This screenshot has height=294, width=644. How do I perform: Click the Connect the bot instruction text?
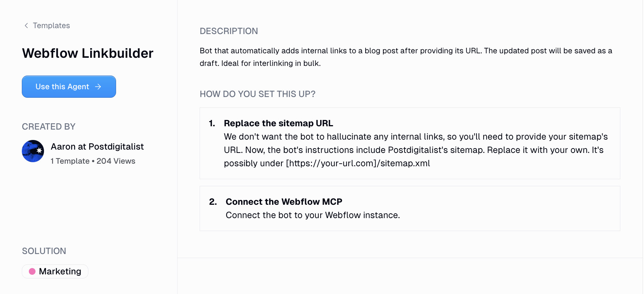click(x=313, y=215)
